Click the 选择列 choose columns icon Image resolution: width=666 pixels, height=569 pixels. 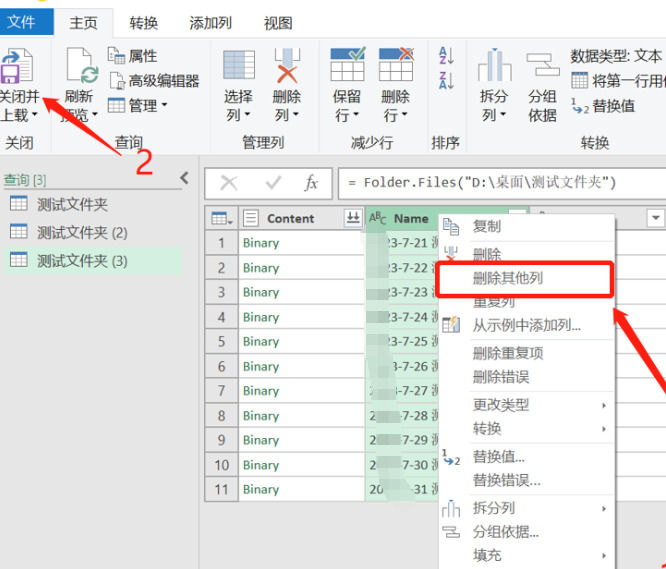click(239, 67)
